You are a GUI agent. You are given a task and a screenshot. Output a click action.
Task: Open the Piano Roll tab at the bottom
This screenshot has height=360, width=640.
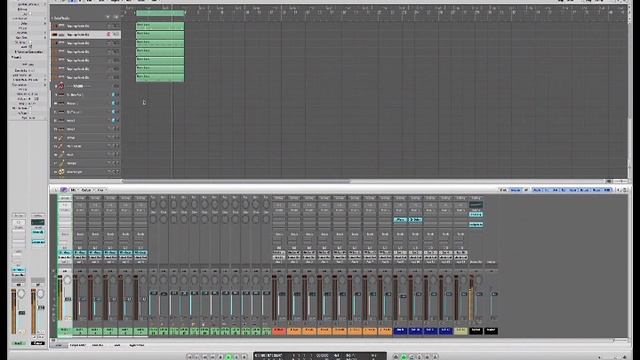[x=97, y=345]
